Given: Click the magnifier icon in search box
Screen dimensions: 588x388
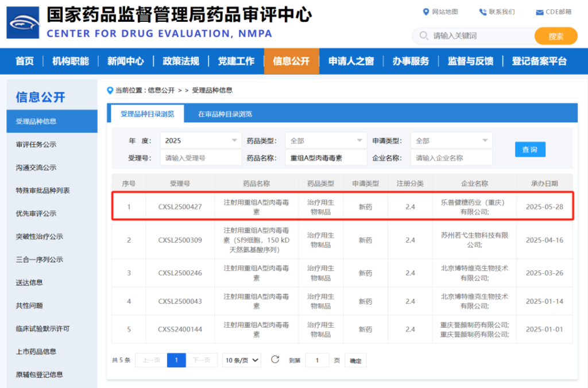Looking at the screenshot, I should (x=424, y=36).
